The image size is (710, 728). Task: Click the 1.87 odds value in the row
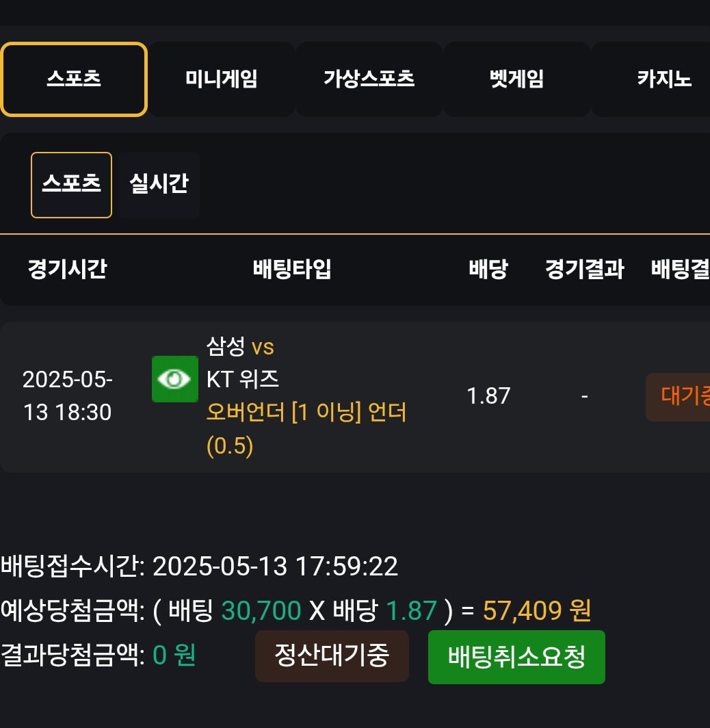[x=488, y=396]
